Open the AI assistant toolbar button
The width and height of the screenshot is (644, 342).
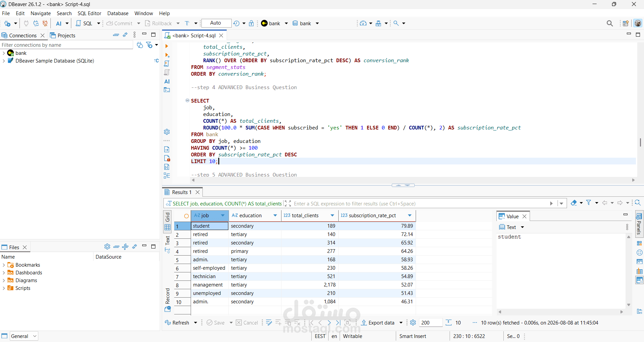click(59, 24)
